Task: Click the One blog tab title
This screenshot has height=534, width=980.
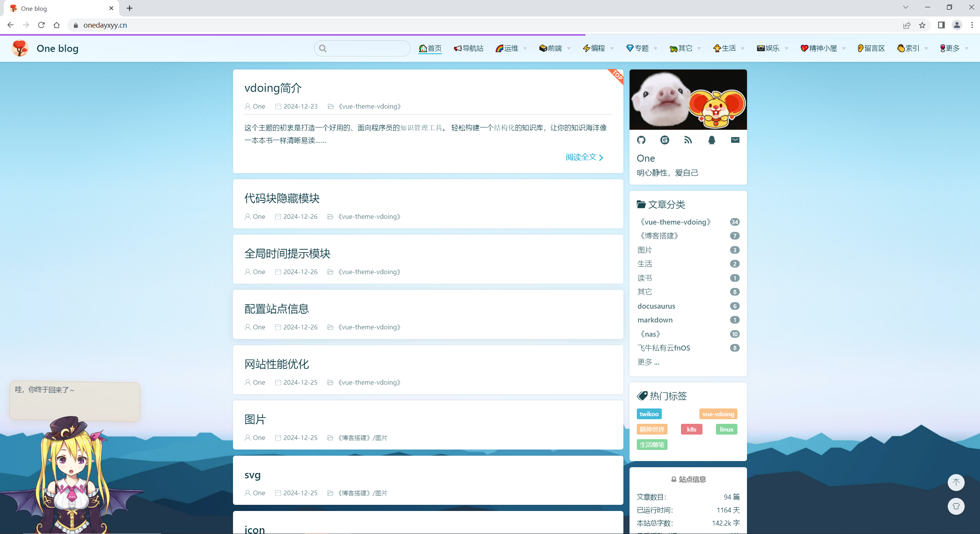Action: [34, 8]
